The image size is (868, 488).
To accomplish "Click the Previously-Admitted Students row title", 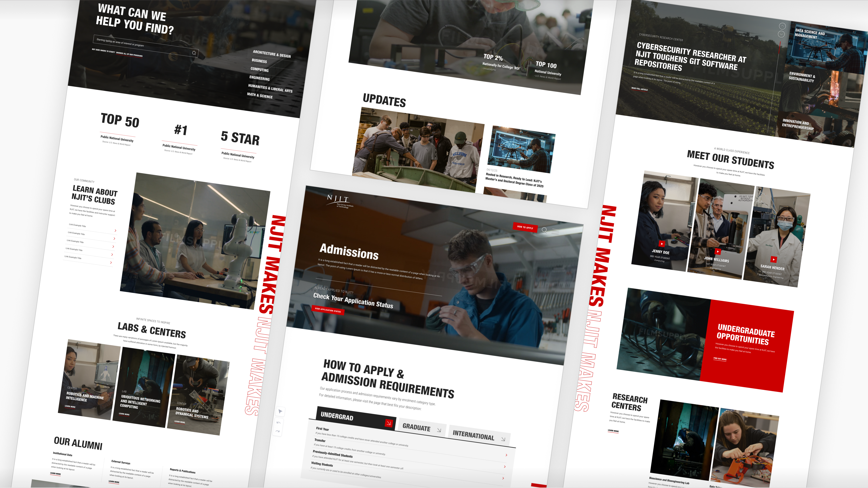I will [333, 454].
